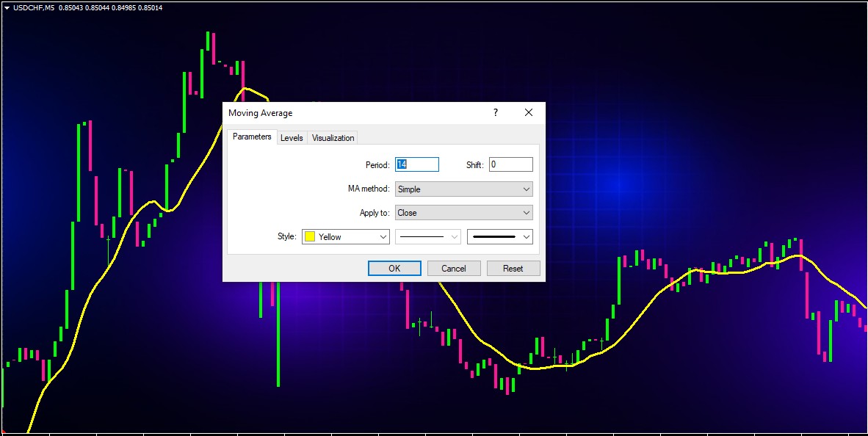
Task: Click the USDCHF,M5 symbol label
Action: coord(33,7)
